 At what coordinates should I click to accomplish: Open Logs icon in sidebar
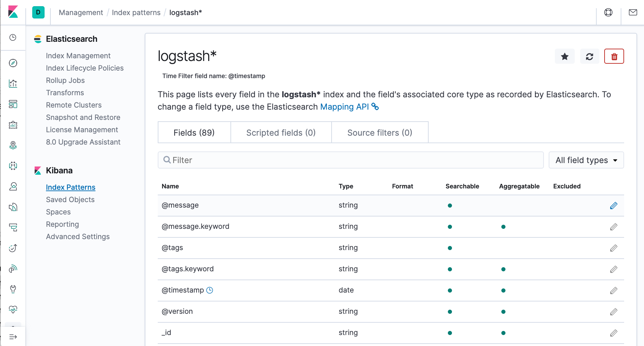point(13,207)
